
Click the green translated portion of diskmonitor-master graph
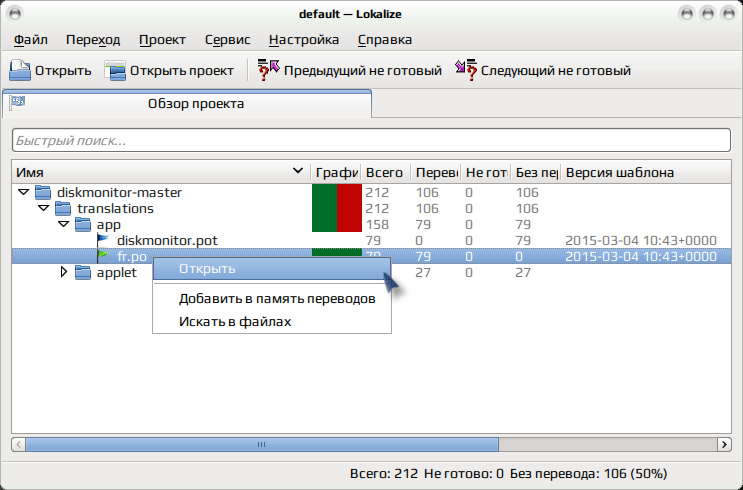pyautogui.click(x=325, y=192)
